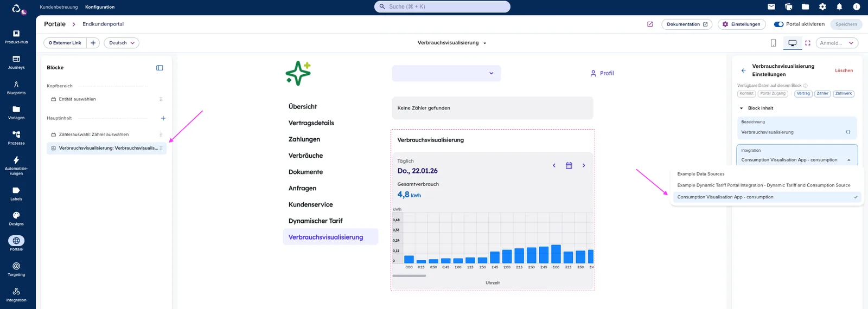Open the Kundenbetreuung top menu
The image size is (868, 309).
pyautogui.click(x=59, y=7)
